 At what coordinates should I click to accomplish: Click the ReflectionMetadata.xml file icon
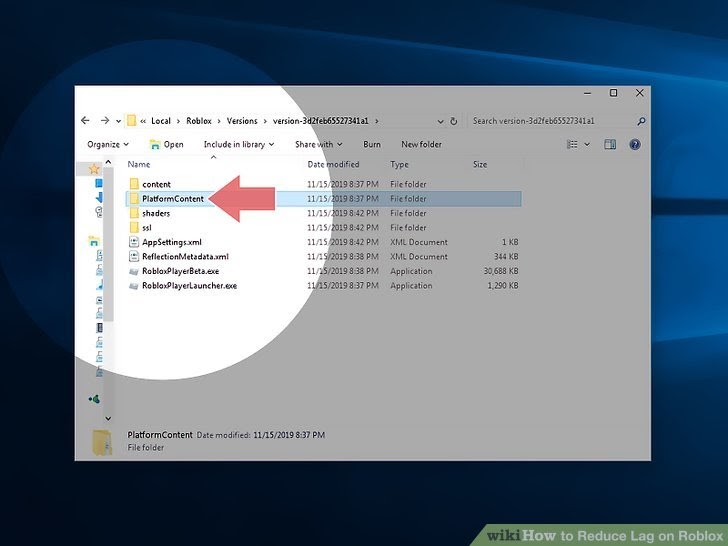point(134,256)
